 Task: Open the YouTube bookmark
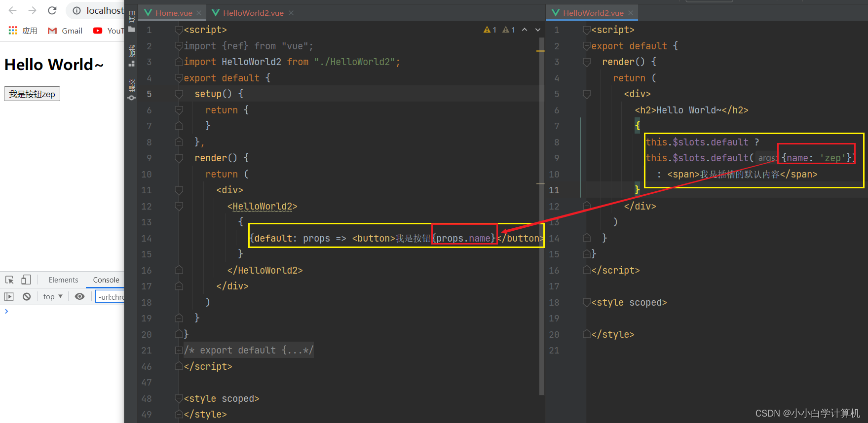pyautogui.click(x=108, y=31)
